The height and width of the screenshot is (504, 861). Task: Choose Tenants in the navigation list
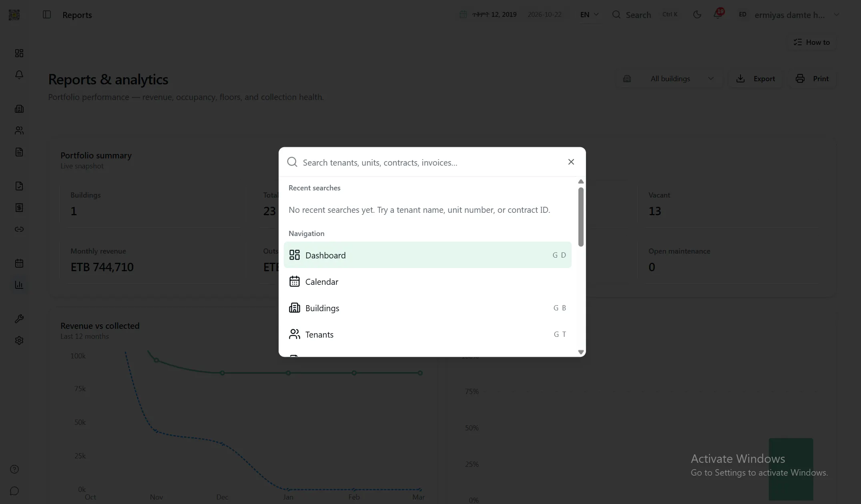click(427, 334)
